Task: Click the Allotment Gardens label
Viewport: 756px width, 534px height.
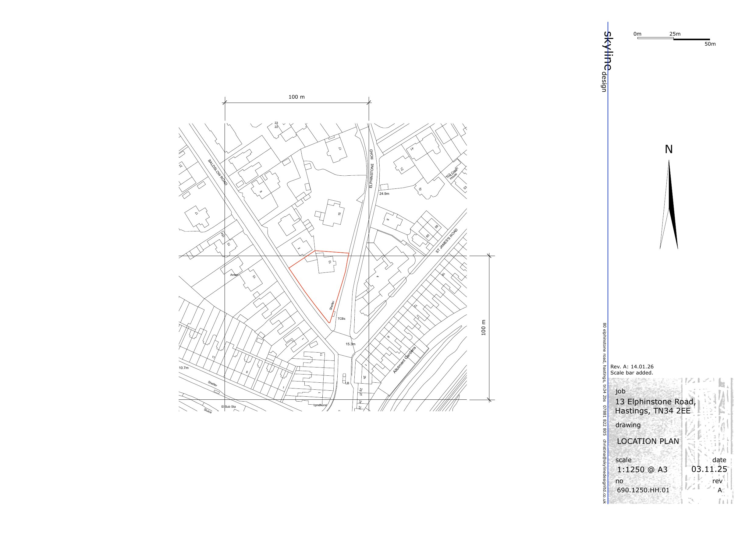Action: (x=405, y=360)
